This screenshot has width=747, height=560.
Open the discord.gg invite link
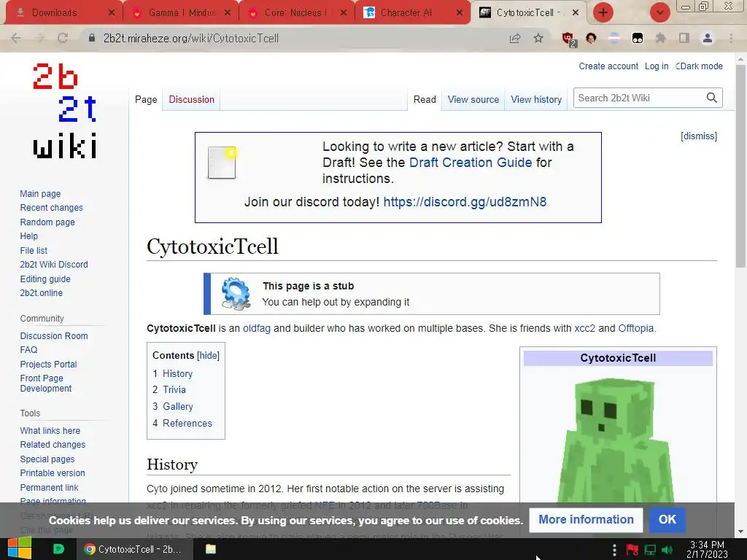point(465,202)
